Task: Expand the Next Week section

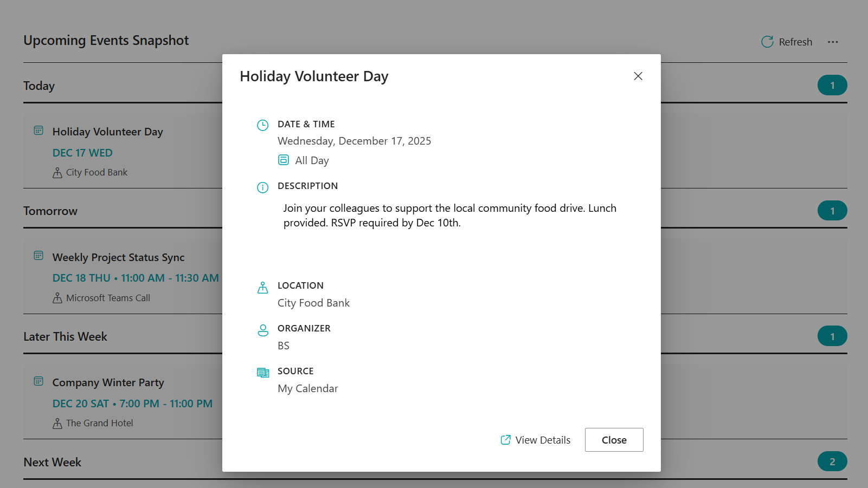Action: coord(53,463)
